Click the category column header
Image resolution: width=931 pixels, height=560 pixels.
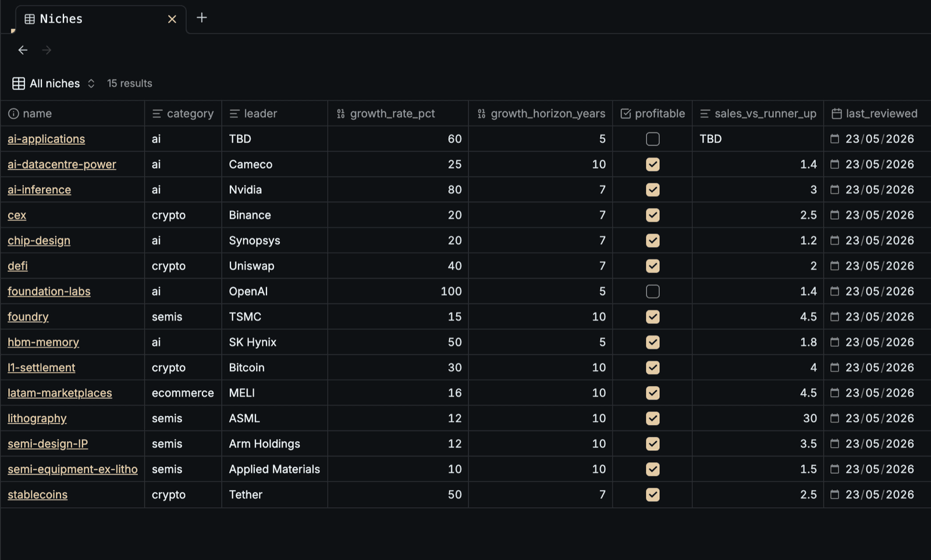click(x=183, y=113)
